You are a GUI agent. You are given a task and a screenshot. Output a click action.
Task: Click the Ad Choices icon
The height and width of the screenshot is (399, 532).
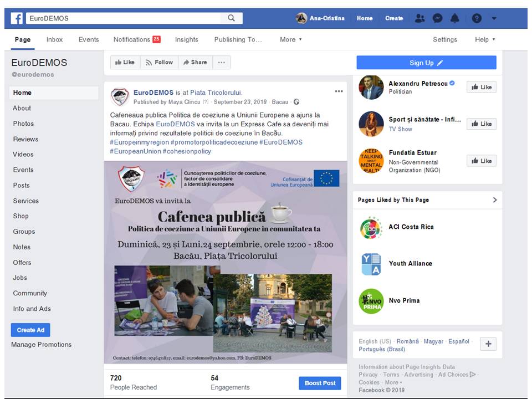point(472,375)
